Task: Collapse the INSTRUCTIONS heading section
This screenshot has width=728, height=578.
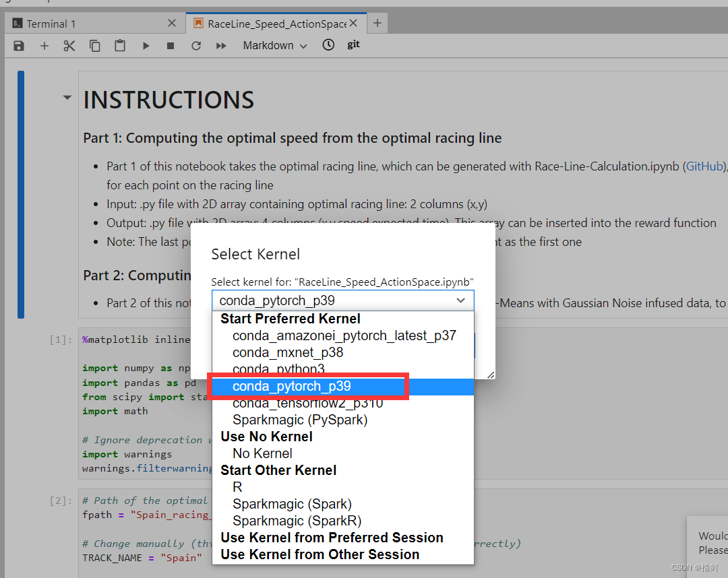Action: pyautogui.click(x=67, y=98)
